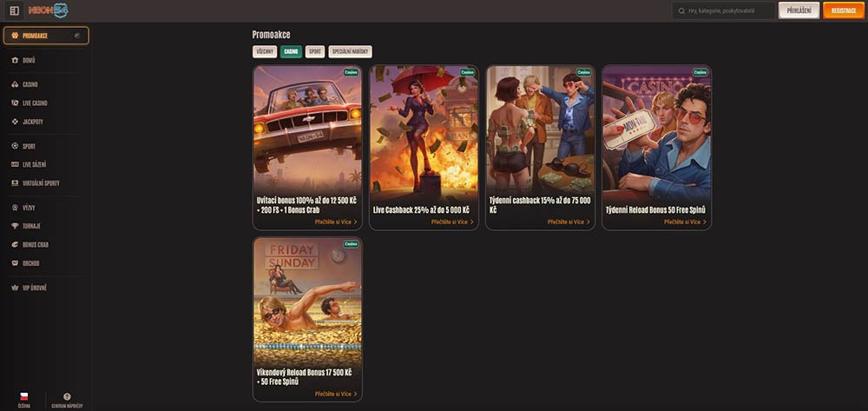Click the Casino badge on welcome bonus card

pyautogui.click(x=351, y=72)
